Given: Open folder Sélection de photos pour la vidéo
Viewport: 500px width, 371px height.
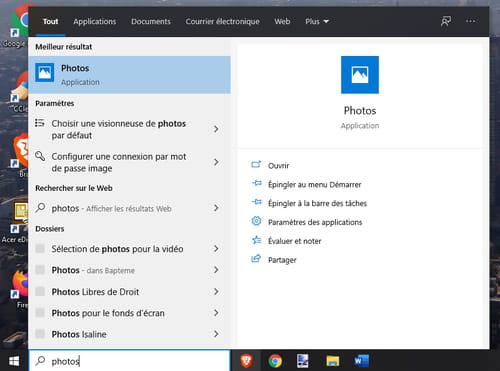Looking at the screenshot, I should pyautogui.click(x=129, y=249).
